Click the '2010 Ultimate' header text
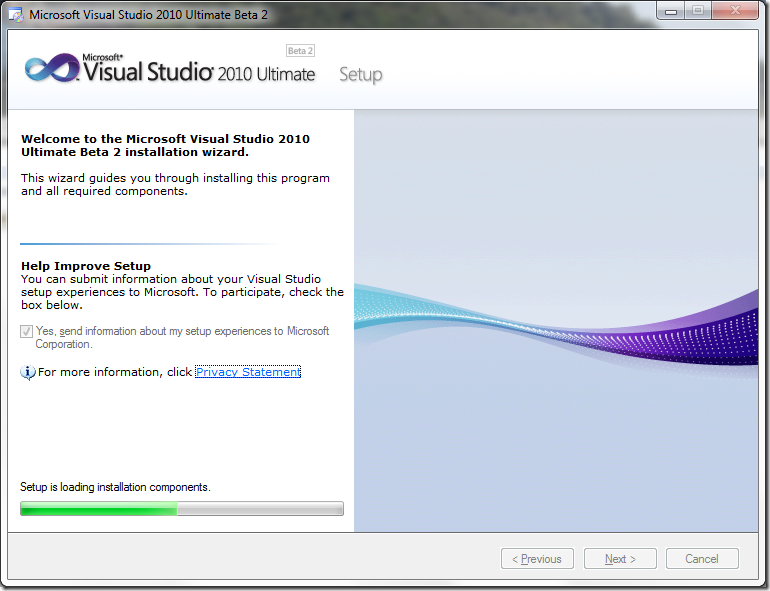Image resolution: width=770 pixels, height=591 pixels. coord(266,74)
